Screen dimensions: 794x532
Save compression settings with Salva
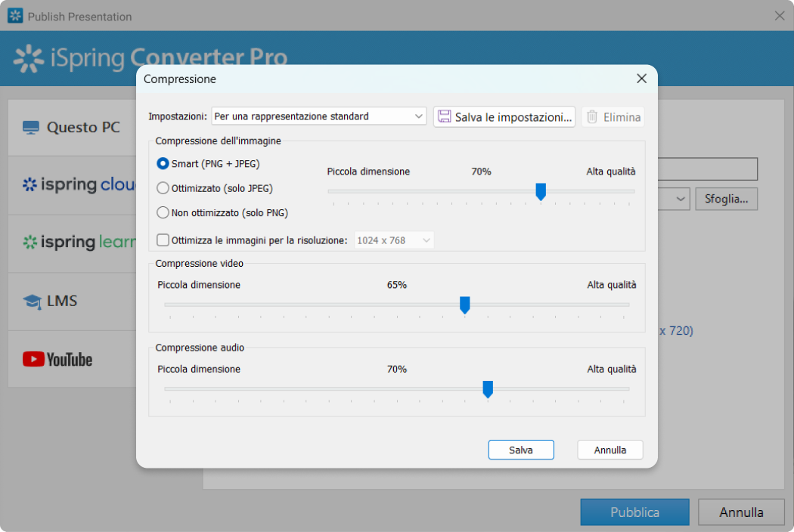click(x=521, y=450)
